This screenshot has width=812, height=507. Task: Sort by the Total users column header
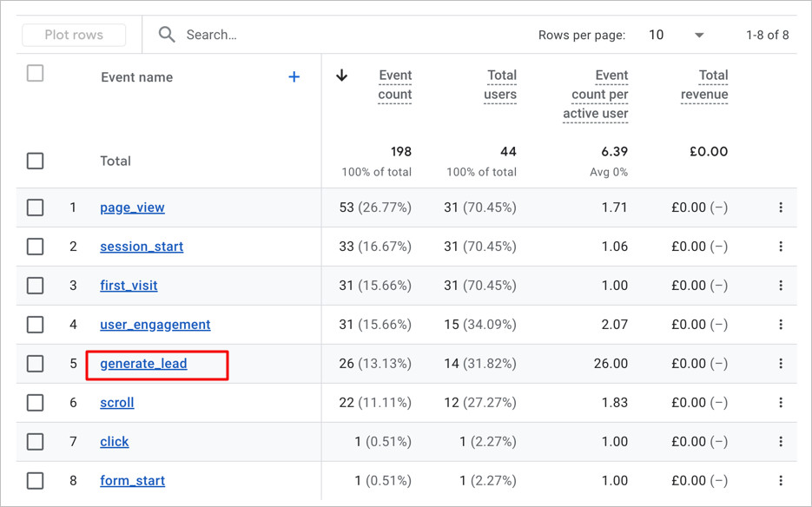coord(500,83)
